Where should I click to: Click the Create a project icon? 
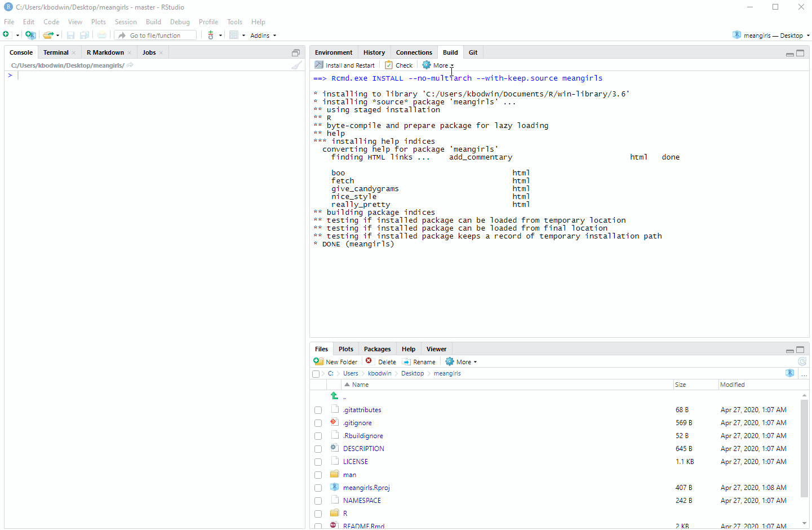[x=30, y=35]
